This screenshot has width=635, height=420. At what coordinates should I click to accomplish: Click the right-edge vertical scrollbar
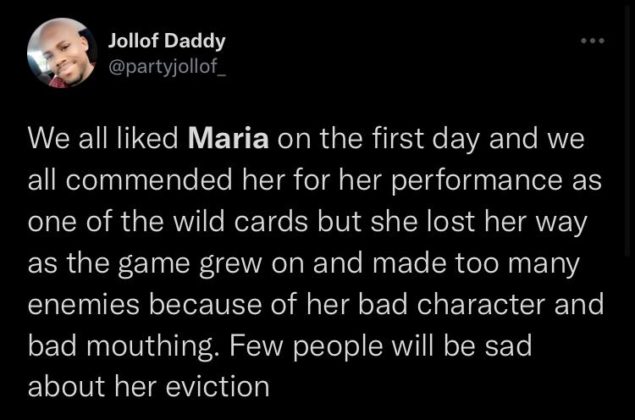(627, 129)
